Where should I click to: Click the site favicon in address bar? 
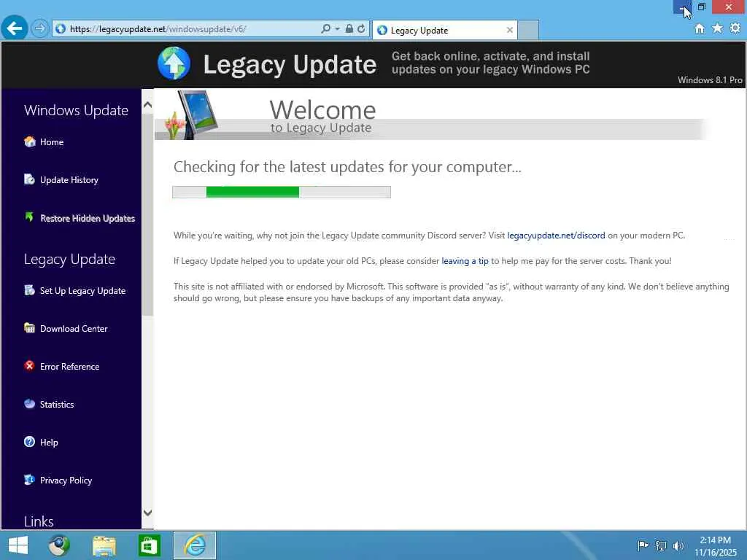point(61,29)
